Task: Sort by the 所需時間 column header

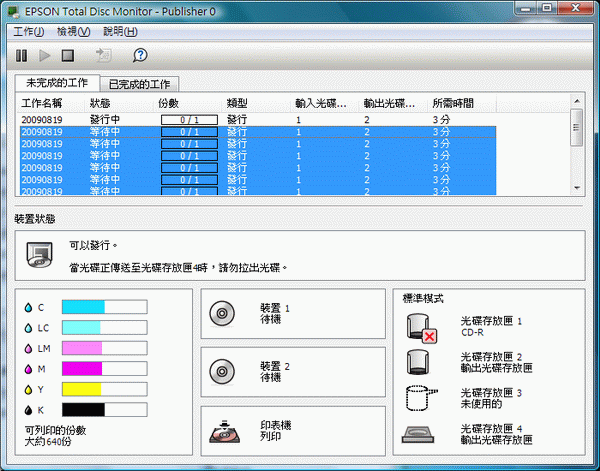Action: pos(463,103)
